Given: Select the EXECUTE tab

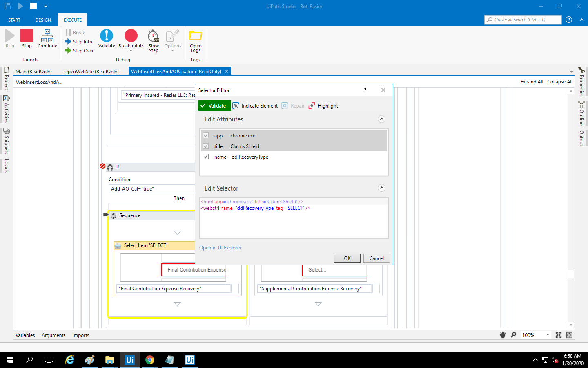Looking at the screenshot, I should click(x=73, y=20).
